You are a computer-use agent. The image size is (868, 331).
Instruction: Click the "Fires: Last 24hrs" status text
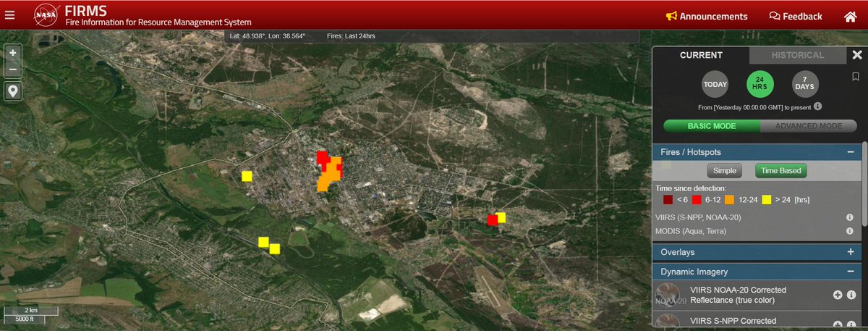[x=351, y=35]
